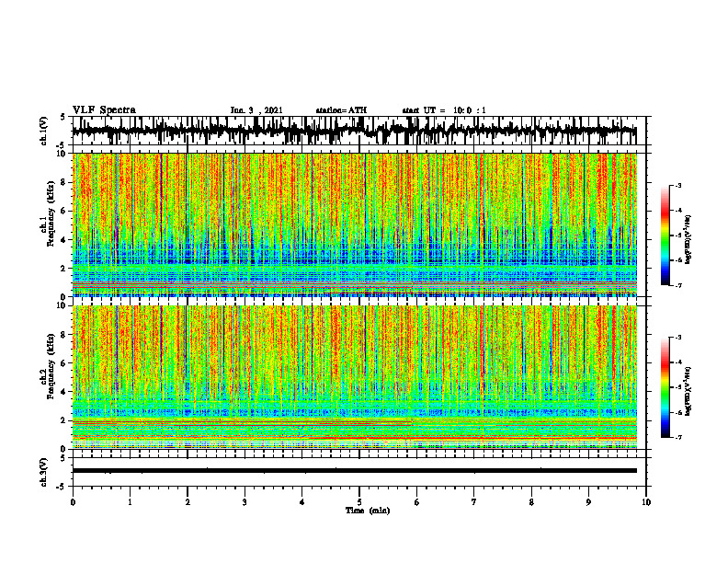Viewport: 728px width, 563px height.
Task: Click the 'Time (min)' axis title
Action: [x=368, y=511]
